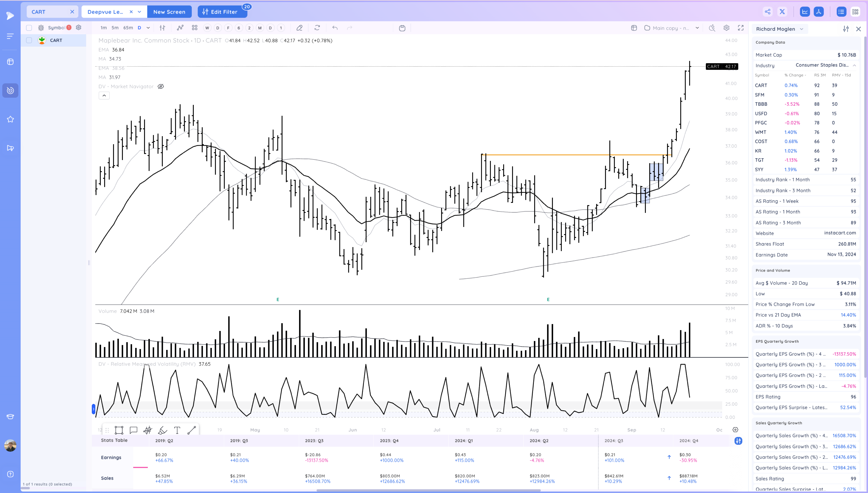Check the CART row checkbox
868x493 pixels.
tap(29, 40)
